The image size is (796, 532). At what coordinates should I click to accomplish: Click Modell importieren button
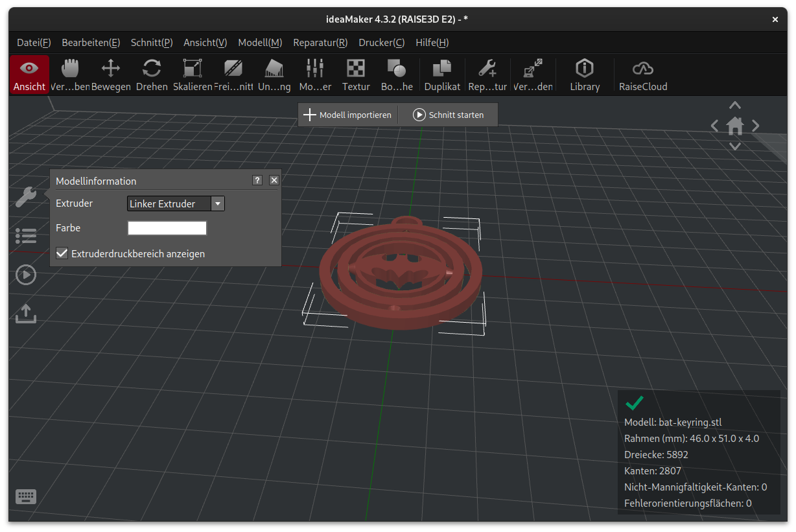click(348, 115)
